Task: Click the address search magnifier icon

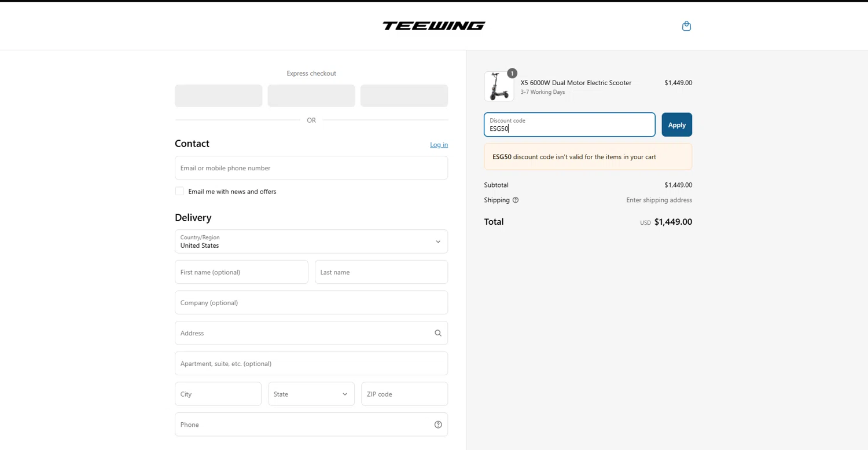Action: pyautogui.click(x=438, y=333)
